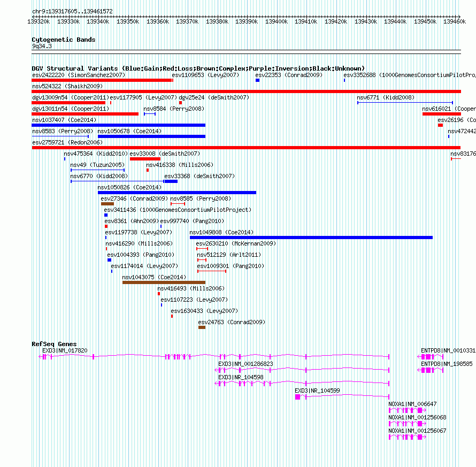476x467 pixels.
Task: Click the nsv6770 (Kidd2008) label
Action: [x=99, y=176]
